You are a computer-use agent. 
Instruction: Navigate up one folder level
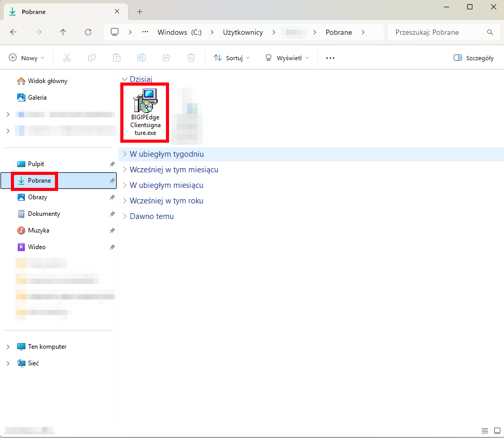click(x=63, y=32)
